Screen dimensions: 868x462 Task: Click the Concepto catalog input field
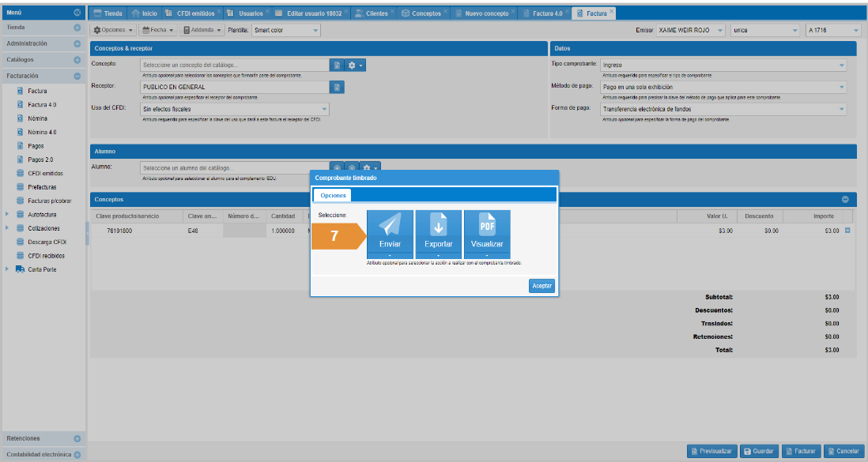coord(235,65)
